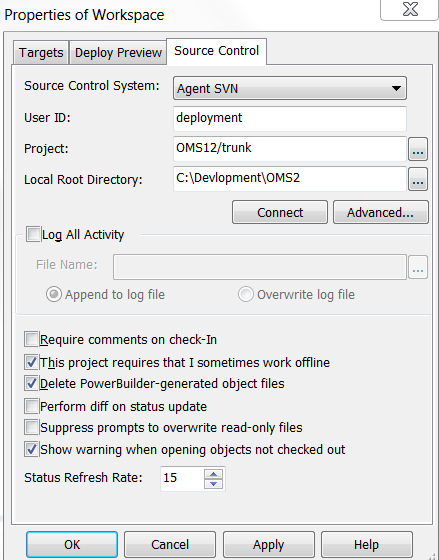Uncheck the sometimes work offline option
This screenshot has width=439, height=560.
tap(31, 362)
